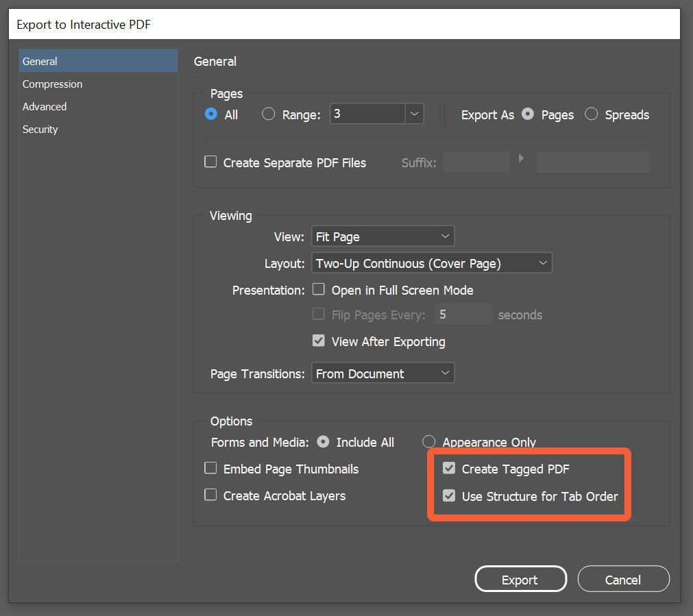
Task: Select the Range radio button
Action: click(x=268, y=114)
